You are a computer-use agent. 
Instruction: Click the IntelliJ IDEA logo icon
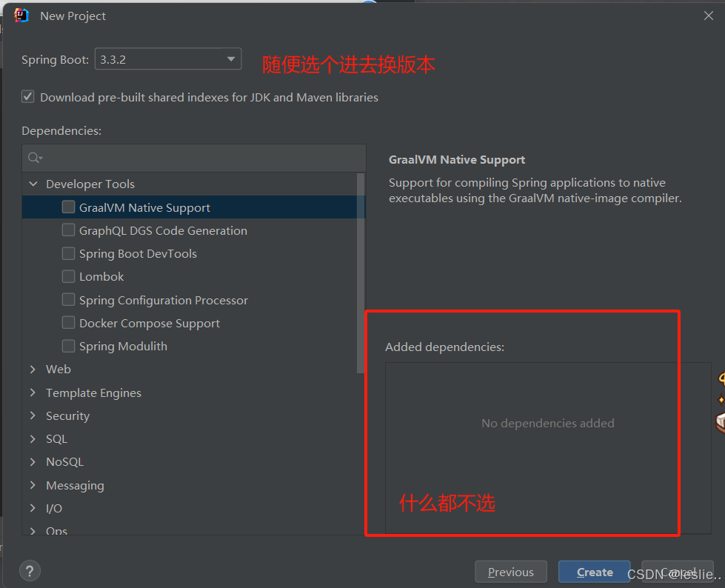[21, 16]
